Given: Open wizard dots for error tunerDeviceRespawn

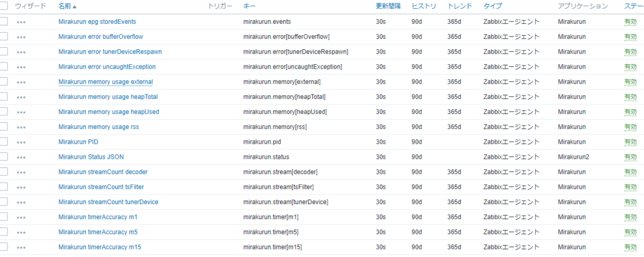Looking at the screenshot, I should pos(21,52).
